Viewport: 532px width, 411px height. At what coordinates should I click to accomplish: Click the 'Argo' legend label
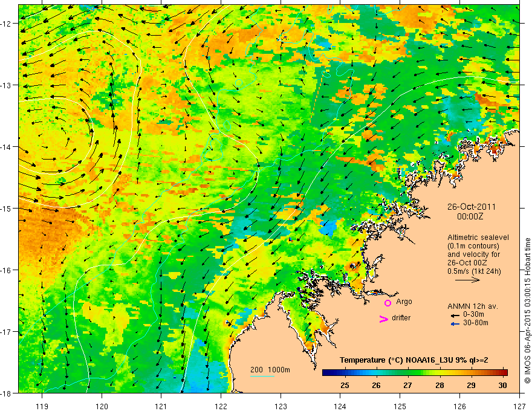pos(404,302)
